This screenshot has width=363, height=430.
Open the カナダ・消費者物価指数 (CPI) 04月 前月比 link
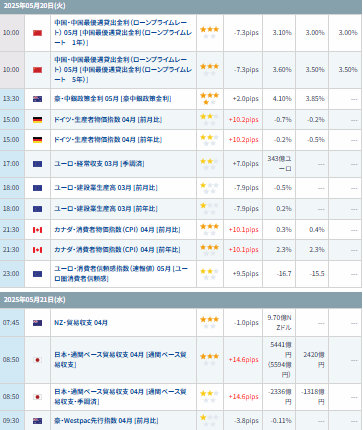pos(117,230)
